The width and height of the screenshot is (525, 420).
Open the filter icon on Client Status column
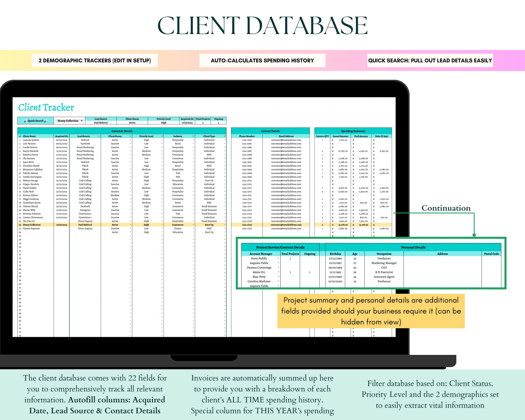(x=131, y=136)
